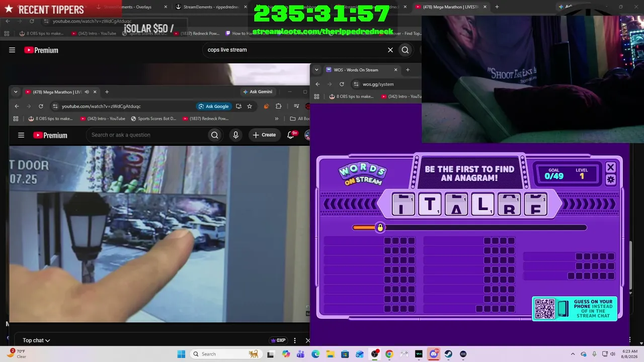This screenshot has width=644, height=362.
Task: Search YouTube for 'cops live stream' via magnifier
Action: pyautogui.click(x=405, y=50)
